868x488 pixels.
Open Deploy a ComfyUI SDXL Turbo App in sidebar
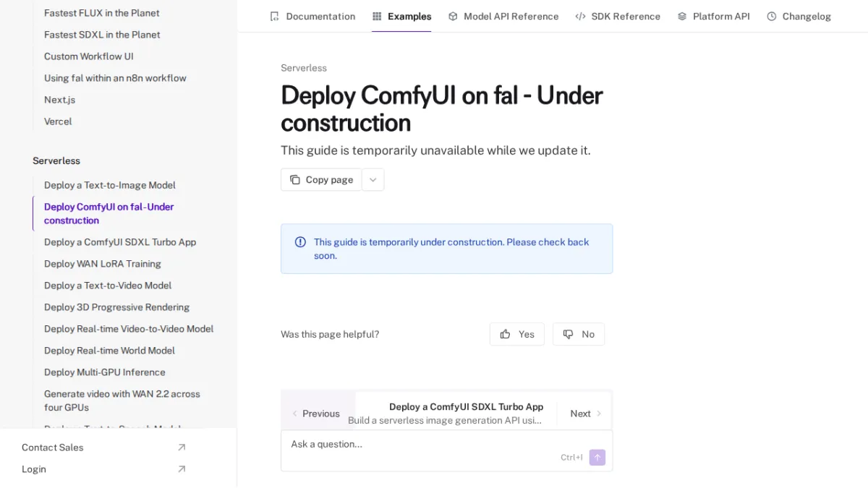point(120,242)
